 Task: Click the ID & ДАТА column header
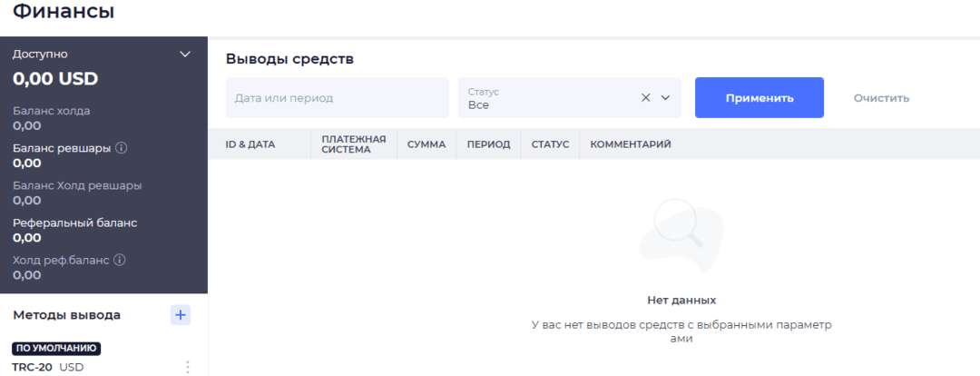pyautogui.click(x=250, y=144)
